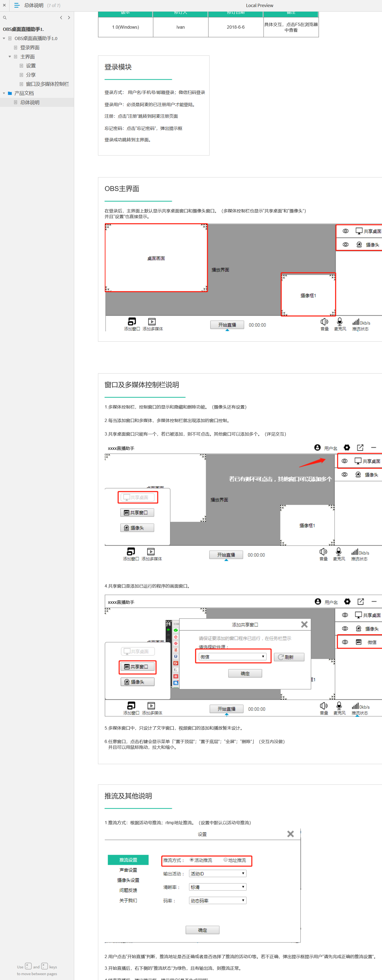Click the 微信 window icon in the control bar
The height and width of the screenshot is (980, 382).
pos(358,642)
